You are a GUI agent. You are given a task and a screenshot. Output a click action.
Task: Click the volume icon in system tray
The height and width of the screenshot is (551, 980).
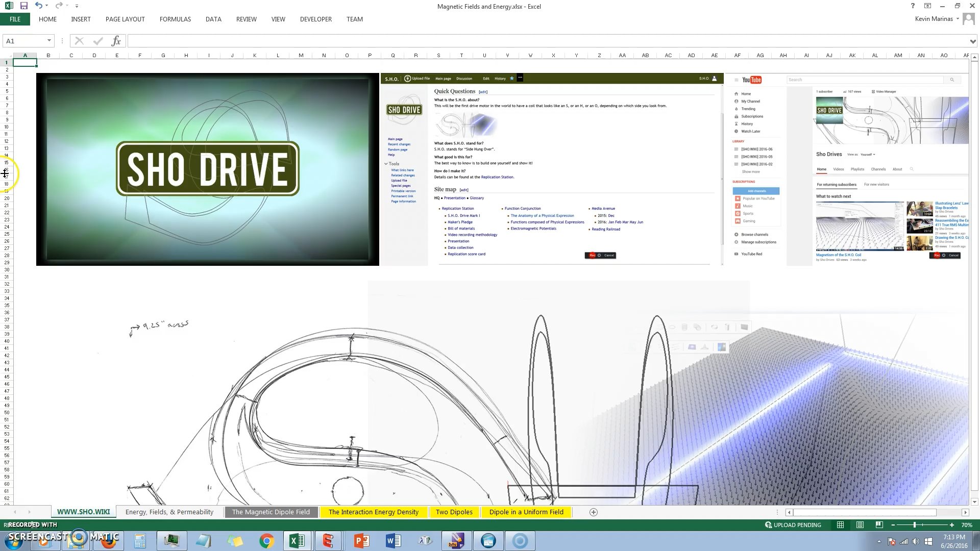point(916,541)
